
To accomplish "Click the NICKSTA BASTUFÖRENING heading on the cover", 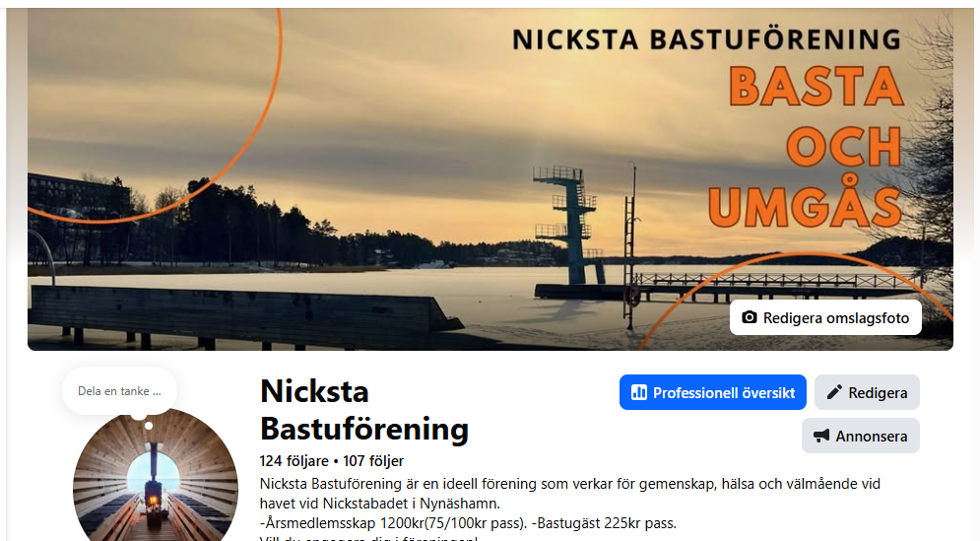I will click(x=706, y=39).
